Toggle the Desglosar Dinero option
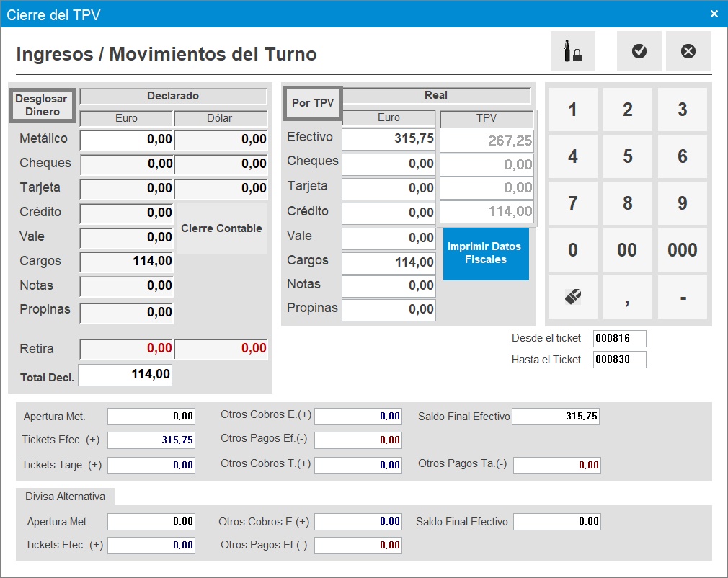Image resolution: width=728 pixels, height=578 pixels. tap(42, 104)
